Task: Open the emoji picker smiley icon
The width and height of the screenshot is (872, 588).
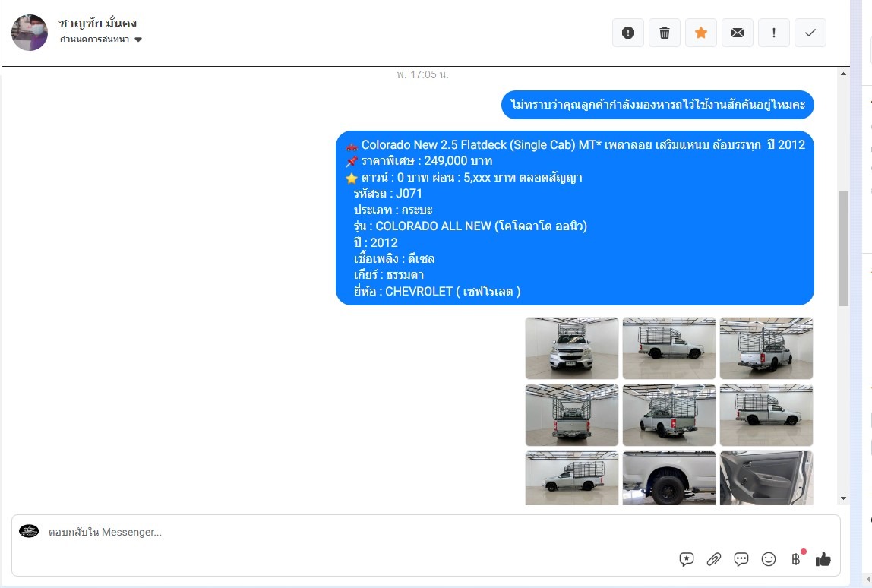Action: click(x=769, y=559)
